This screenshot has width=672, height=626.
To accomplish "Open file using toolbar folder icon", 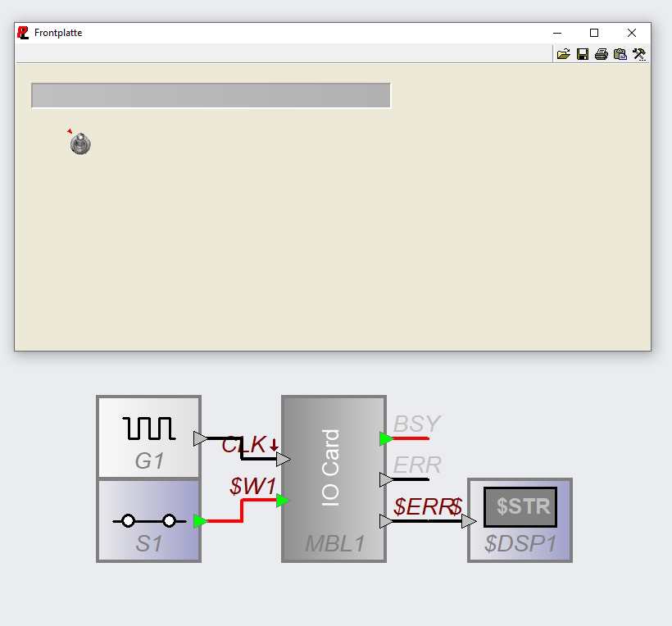I will 564,54.
